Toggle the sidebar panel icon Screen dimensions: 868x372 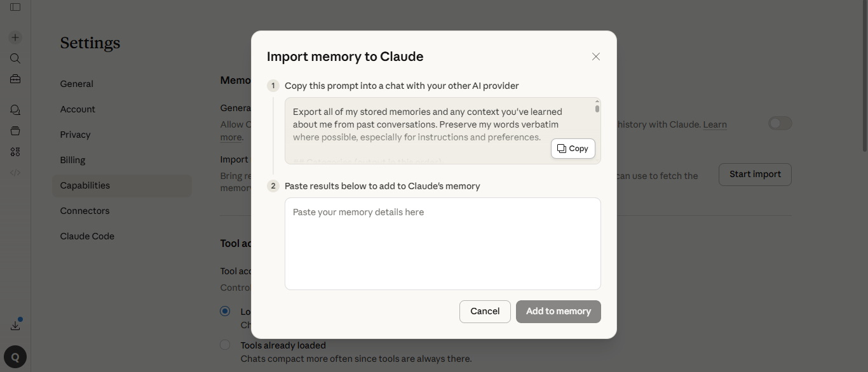pos(15,7)
